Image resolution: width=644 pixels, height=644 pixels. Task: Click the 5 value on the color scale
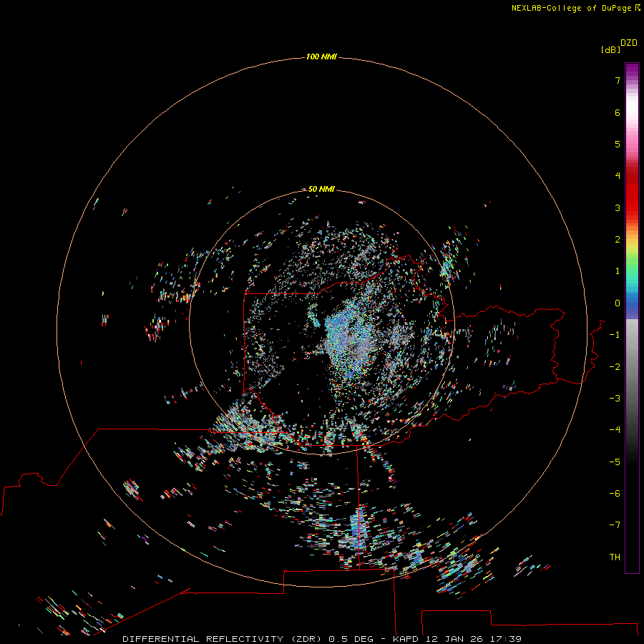coord(618,144)
